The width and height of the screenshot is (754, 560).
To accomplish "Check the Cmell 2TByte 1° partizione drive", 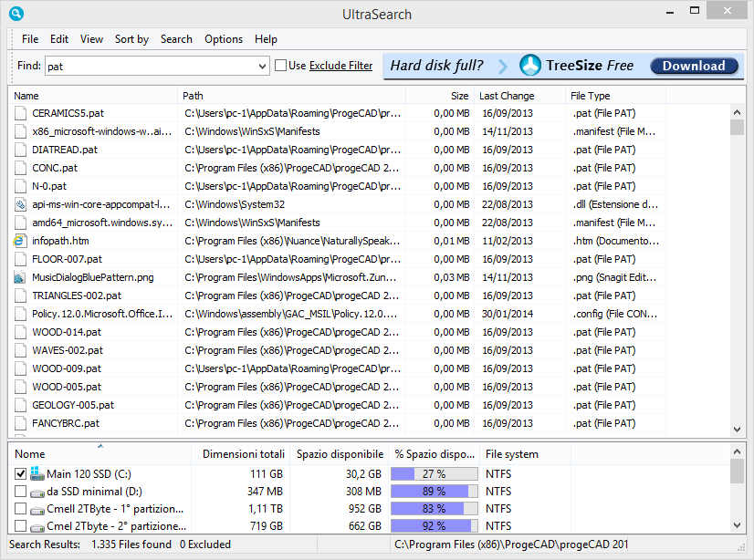I will 20,509.
